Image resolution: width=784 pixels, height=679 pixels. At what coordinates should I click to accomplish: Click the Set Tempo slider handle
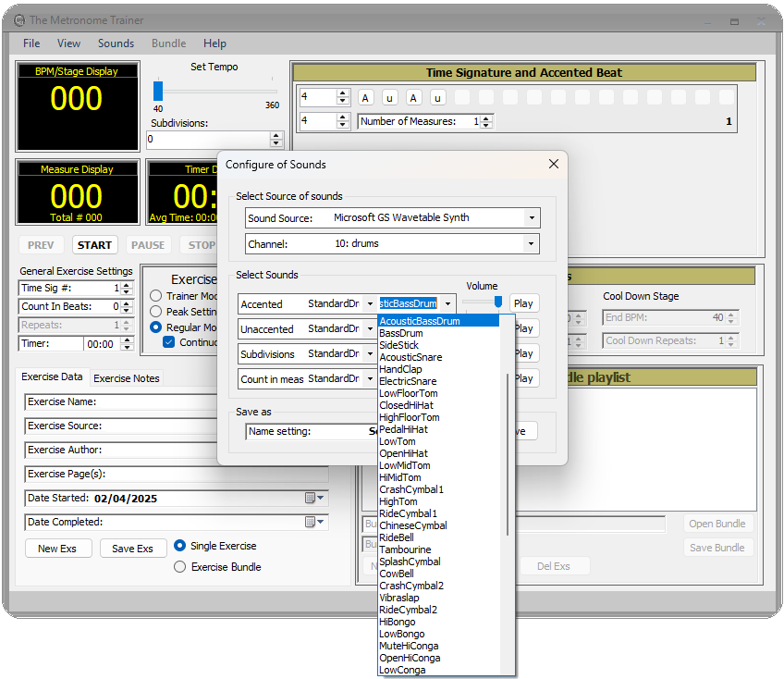[x=158, y=90]
